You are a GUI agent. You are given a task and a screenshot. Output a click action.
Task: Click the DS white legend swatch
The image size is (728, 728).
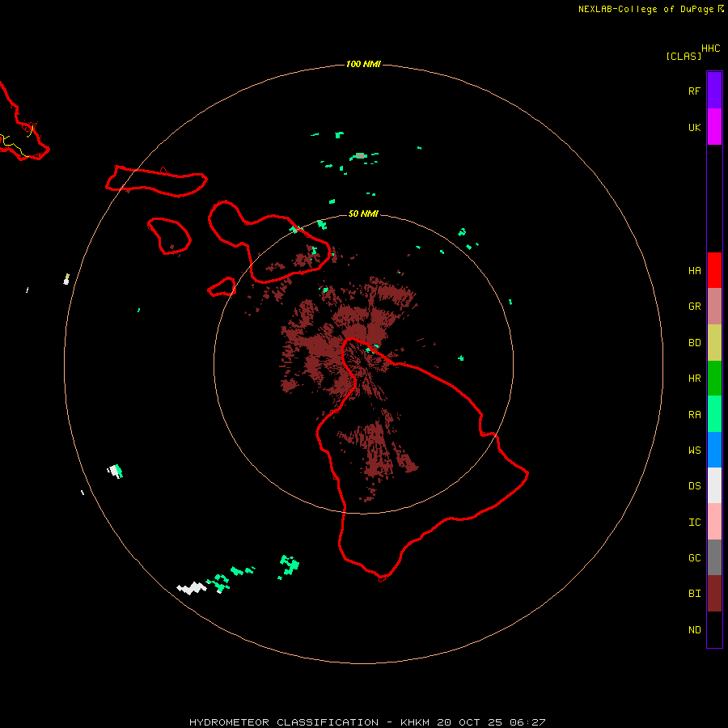(714, 485)
